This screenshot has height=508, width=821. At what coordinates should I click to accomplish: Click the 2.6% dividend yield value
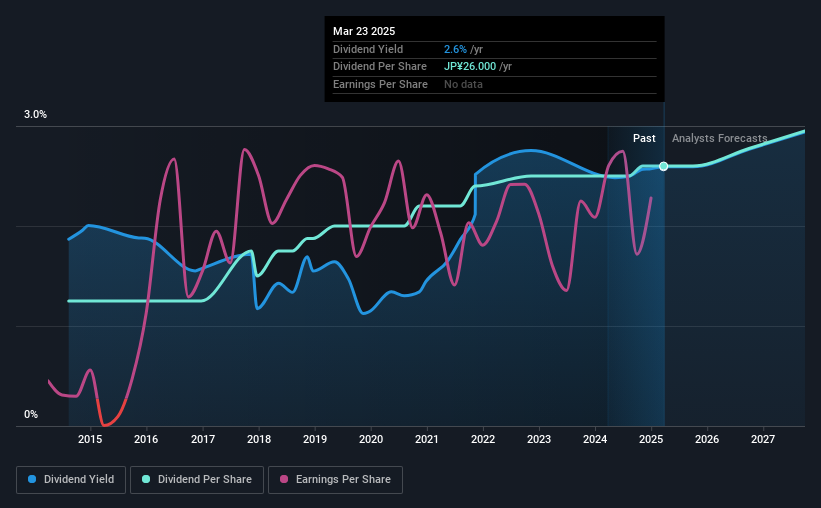point(455,49)
